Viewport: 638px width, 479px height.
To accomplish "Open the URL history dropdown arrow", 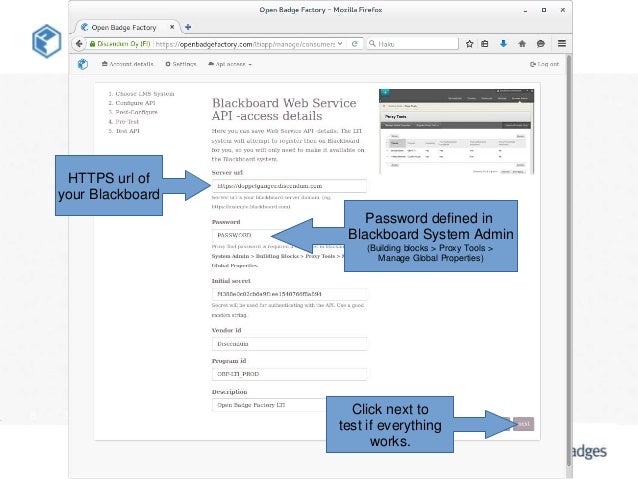I will point(340,44).
